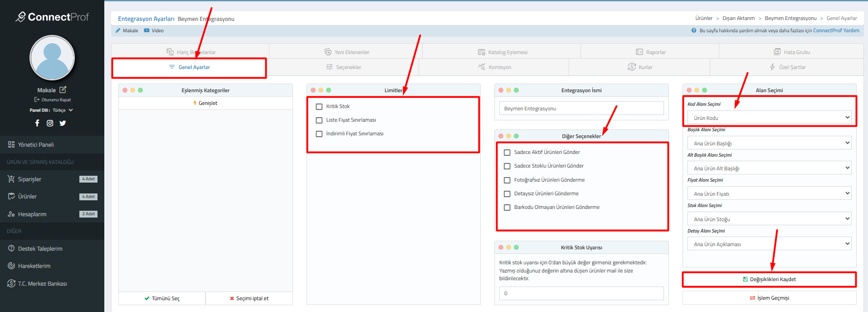The width and height of the screenshot is (868, 312).
Task: Open the Kod Alanı Seçimi dropdown
Action: [x=769, y=118]
